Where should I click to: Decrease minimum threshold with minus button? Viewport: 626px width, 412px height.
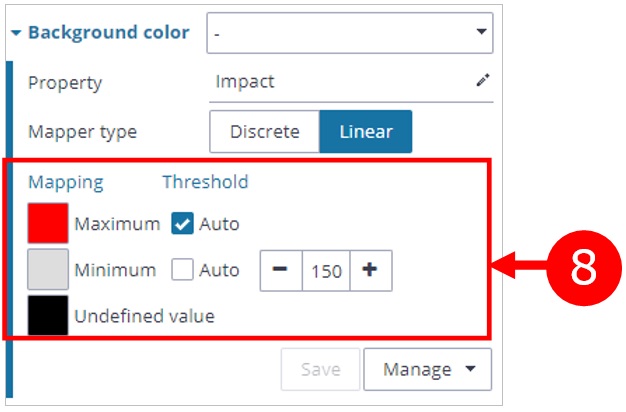click(x=281, y=271)
